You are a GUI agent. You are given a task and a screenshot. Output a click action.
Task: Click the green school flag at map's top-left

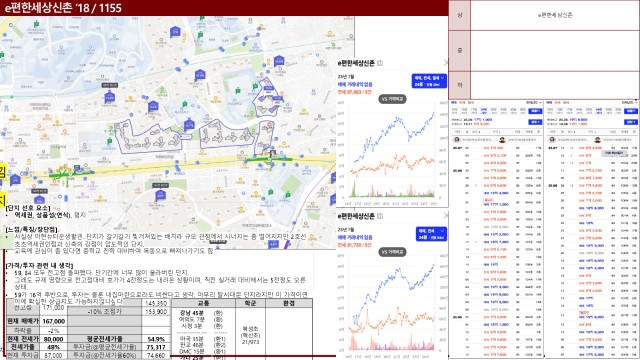[x=37, y=24]
